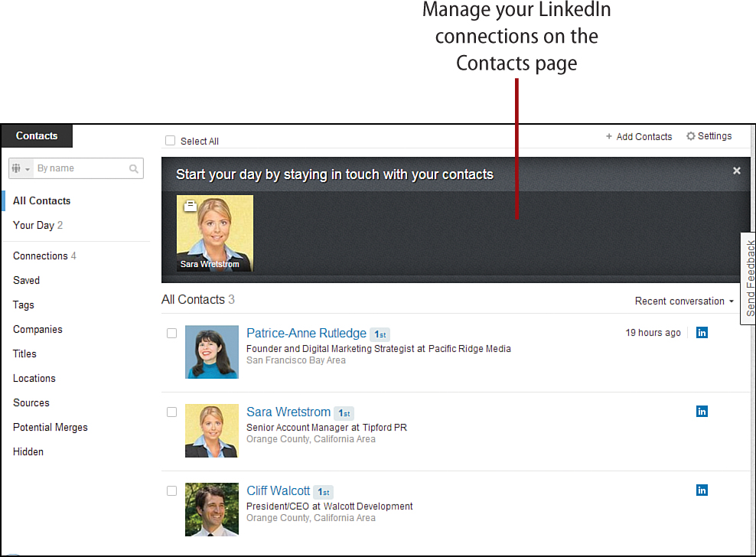
Task: Click the LinkedIn icon beside Patrice-Anne Rutledge
Action: tap(702, 333)
